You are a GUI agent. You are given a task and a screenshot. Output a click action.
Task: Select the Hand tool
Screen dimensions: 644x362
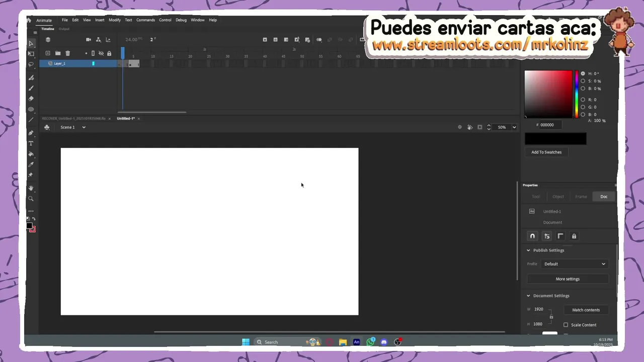(31, 188)
